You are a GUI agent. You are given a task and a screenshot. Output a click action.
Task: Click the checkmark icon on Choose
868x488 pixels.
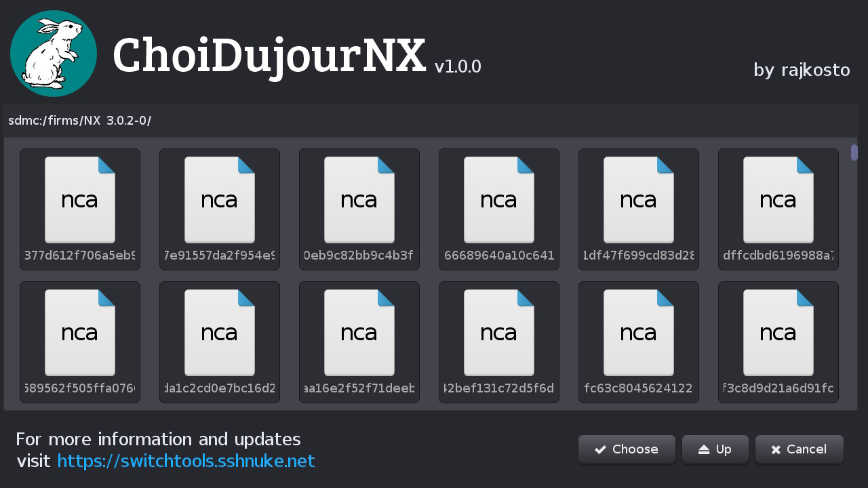[x=600, y=449]
